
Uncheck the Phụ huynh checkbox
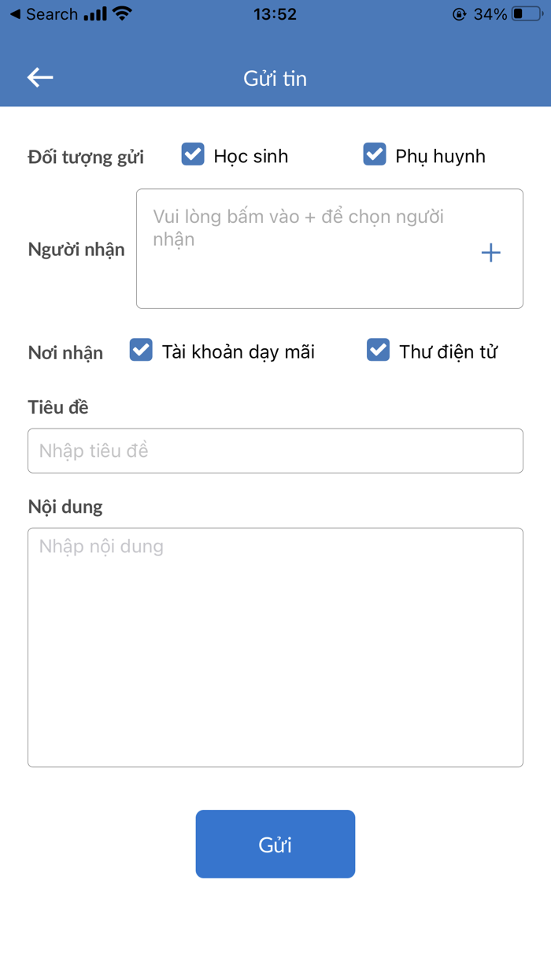pyautogui.click(x=375, y=154)
